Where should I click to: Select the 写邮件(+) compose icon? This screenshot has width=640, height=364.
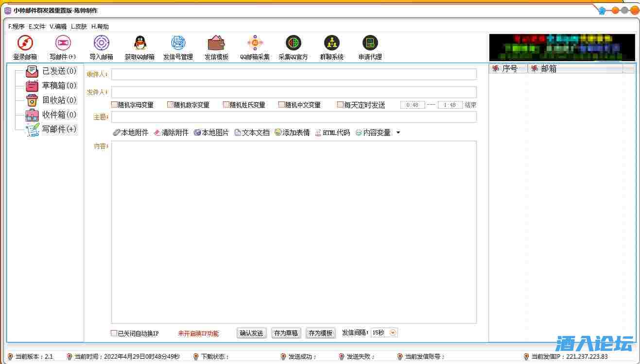pos(63,47)
